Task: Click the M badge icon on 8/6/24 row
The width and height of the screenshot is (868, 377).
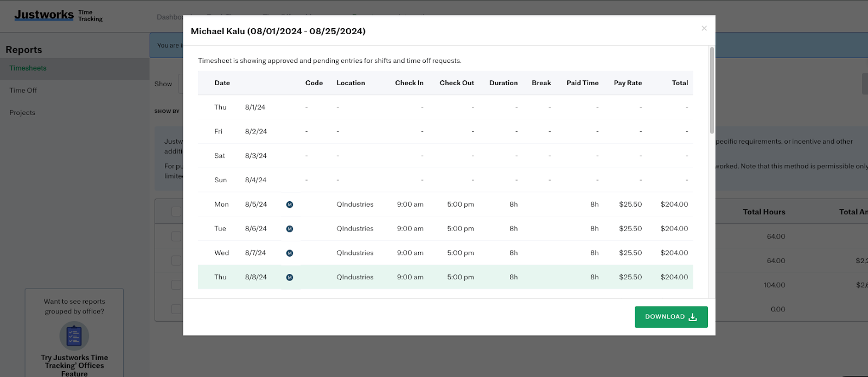Action: click(290, 229)
